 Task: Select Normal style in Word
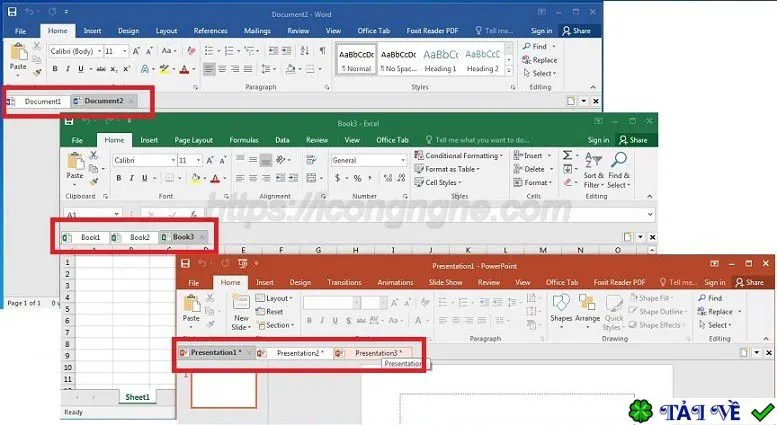pos(356,60)
